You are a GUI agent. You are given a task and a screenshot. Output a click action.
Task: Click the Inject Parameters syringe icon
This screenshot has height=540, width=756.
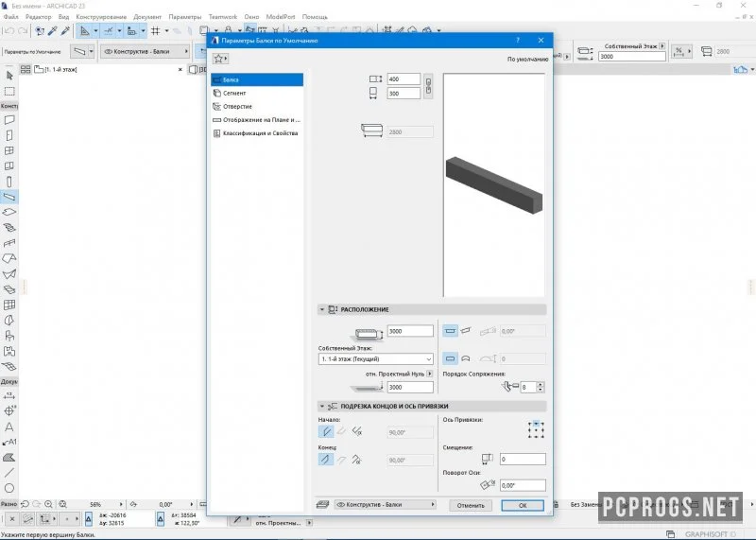(x=65, y=31)
